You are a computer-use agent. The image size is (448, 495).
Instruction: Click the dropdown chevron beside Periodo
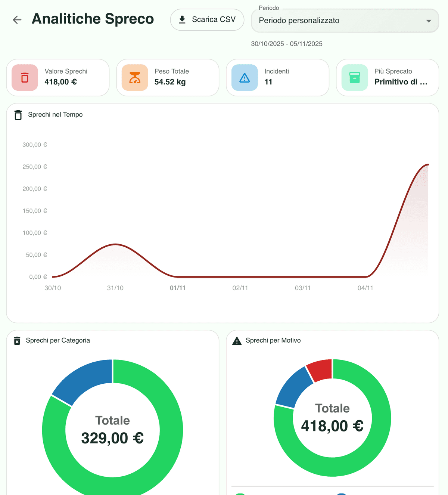(x=429, y=21)
